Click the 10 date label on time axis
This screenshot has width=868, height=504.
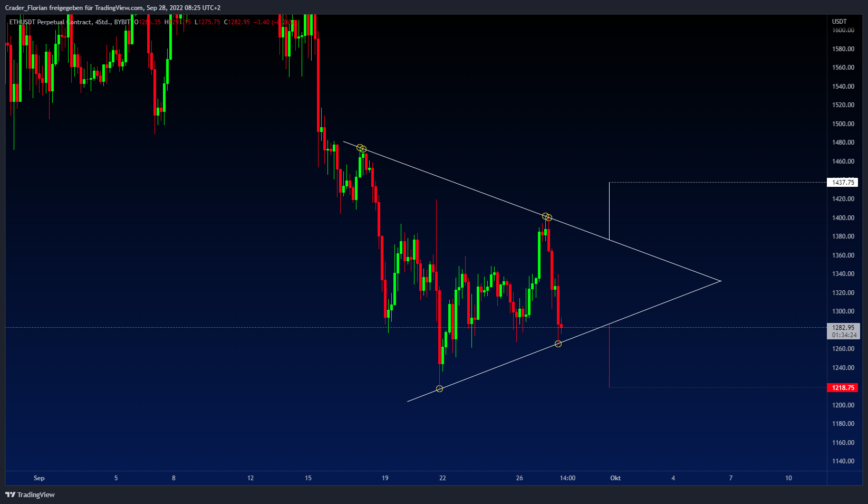pyautogui.click(x=788, y=478)
